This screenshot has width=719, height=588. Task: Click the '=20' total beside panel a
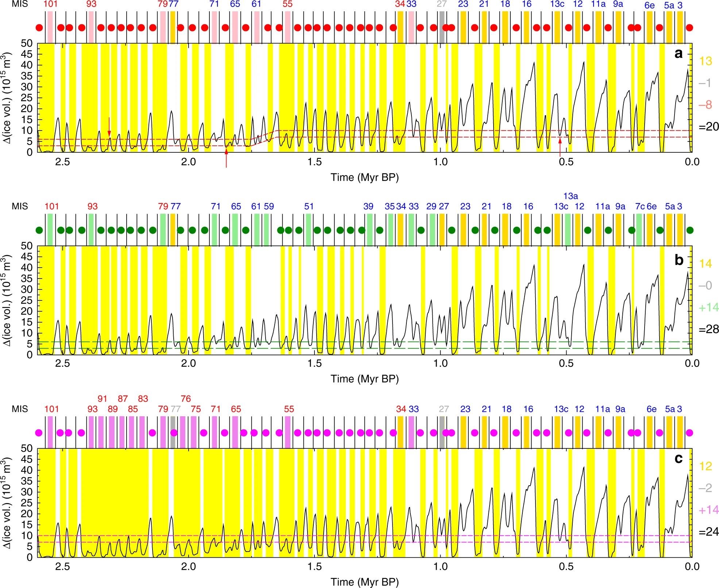click(x=708, y=126)
